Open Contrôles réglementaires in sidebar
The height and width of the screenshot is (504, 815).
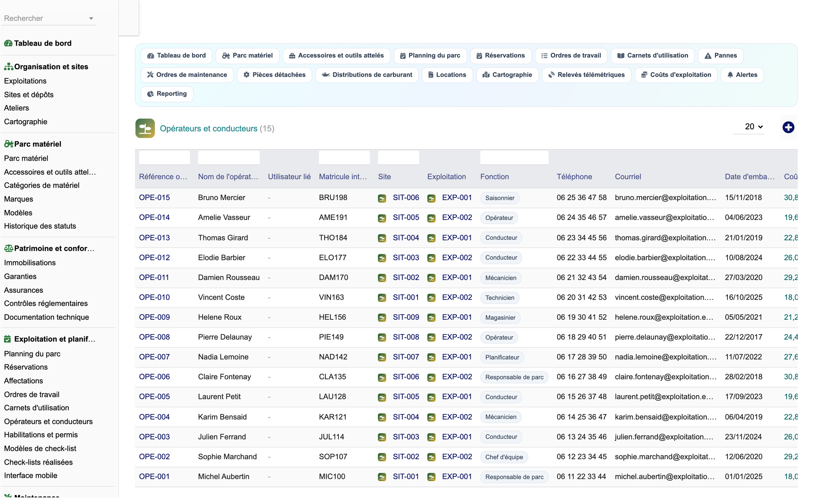coord(46,303)
